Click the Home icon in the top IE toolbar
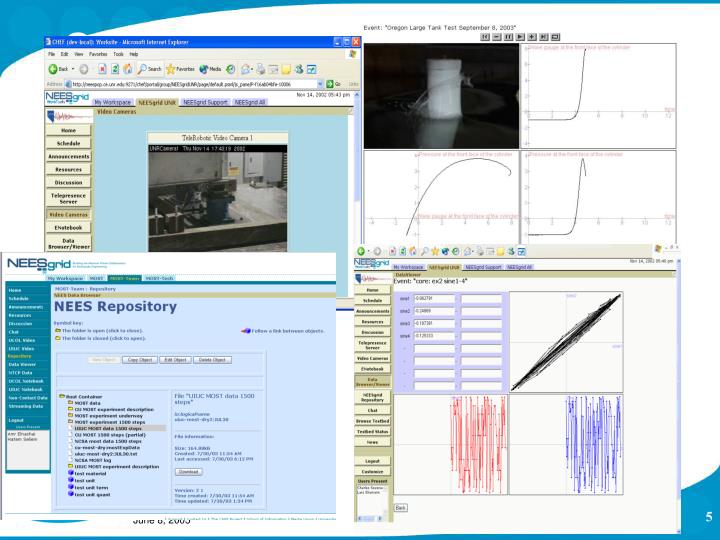The image size is (720, 540). pyautogui.click(x=128, y=69)
